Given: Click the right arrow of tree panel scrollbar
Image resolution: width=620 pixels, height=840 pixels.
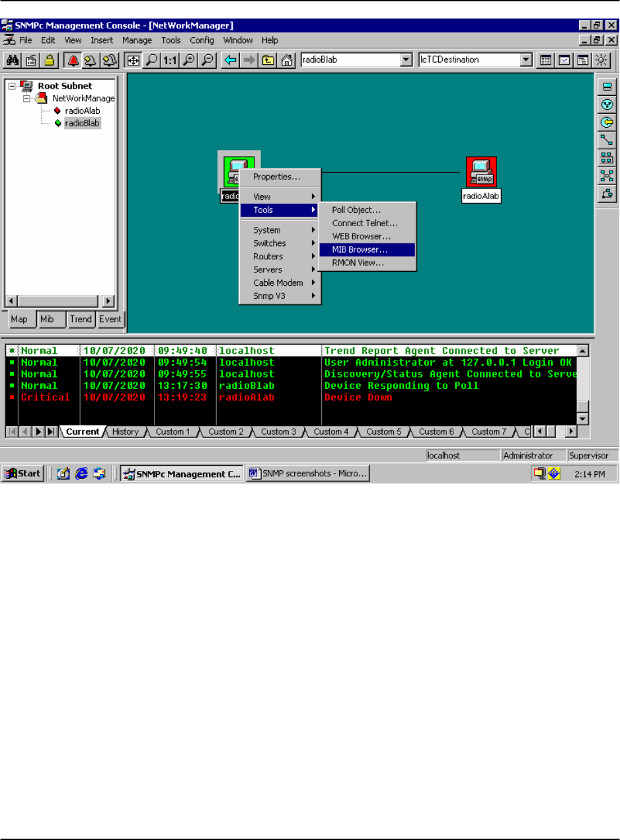Looking at the screenshot, I should [x=110, y=300].
